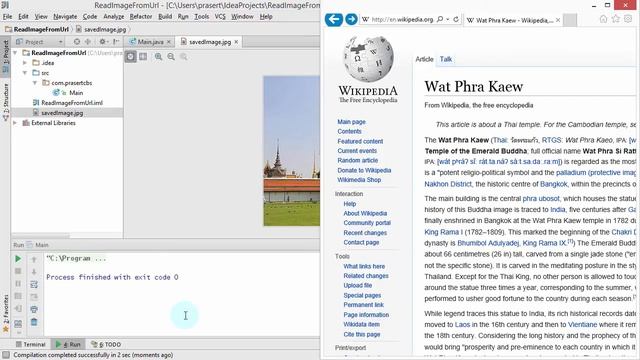The image size is (640, 360).
Task: Open the Talk tab on Wikipedia
Action: tap(446, 59)
